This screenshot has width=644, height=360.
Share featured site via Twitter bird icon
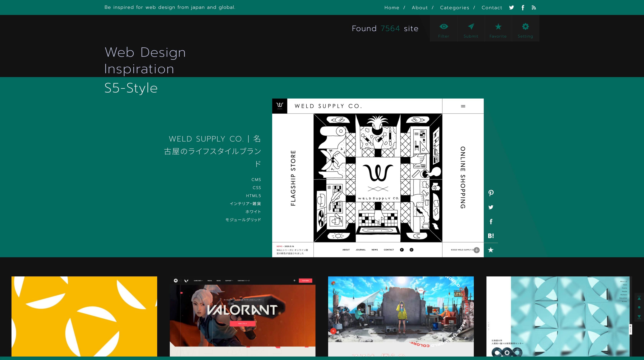pyautogui.click(x=491, y=207)
